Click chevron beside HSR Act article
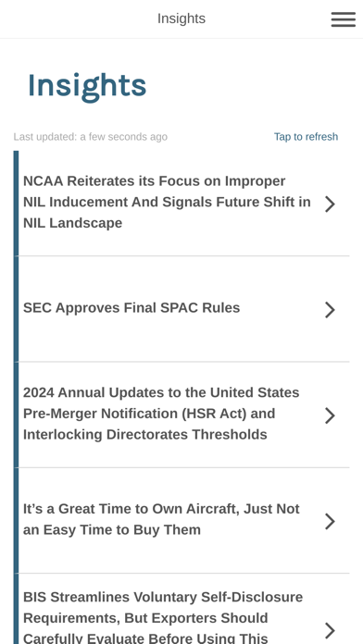The width and height of the screenshot is (363, 644). coord(330,415)
